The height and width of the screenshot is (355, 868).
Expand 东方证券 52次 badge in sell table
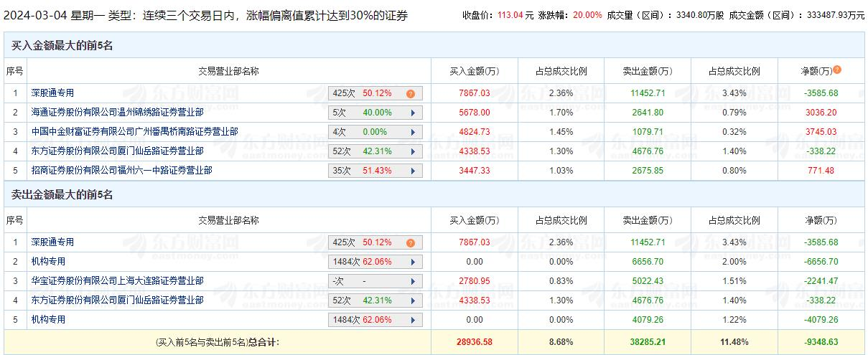pyautogui.click(x=413, y=300)
